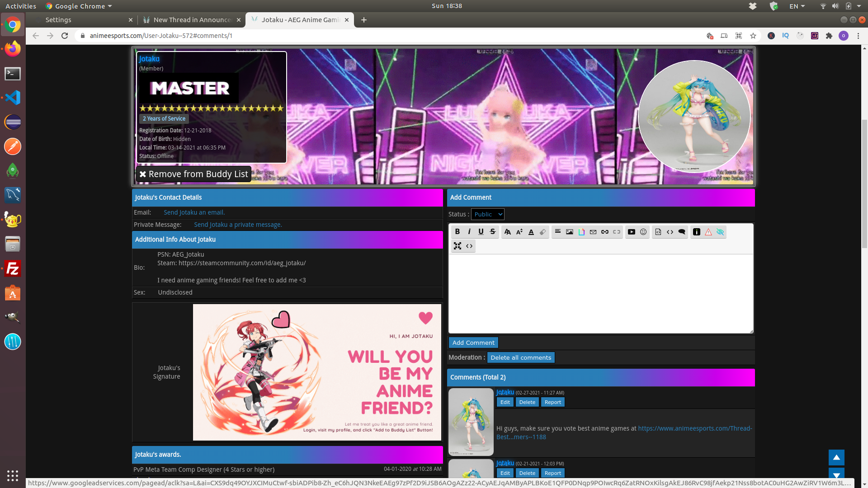Screen dimensions: 868x488
Task: Open Send Jotaku an email link
Action: coord(194,212)
